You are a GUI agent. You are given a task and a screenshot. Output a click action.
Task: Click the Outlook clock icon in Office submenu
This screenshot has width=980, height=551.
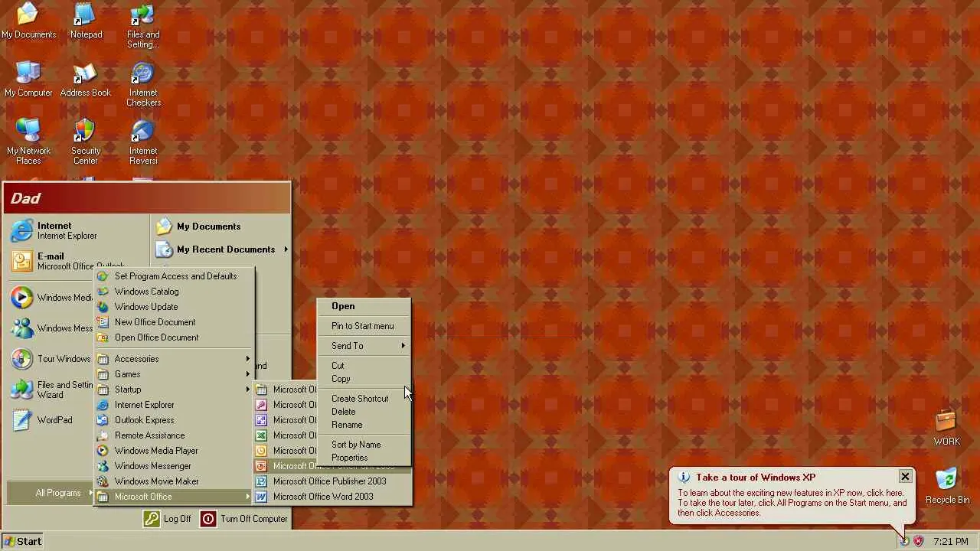point(261,451)
